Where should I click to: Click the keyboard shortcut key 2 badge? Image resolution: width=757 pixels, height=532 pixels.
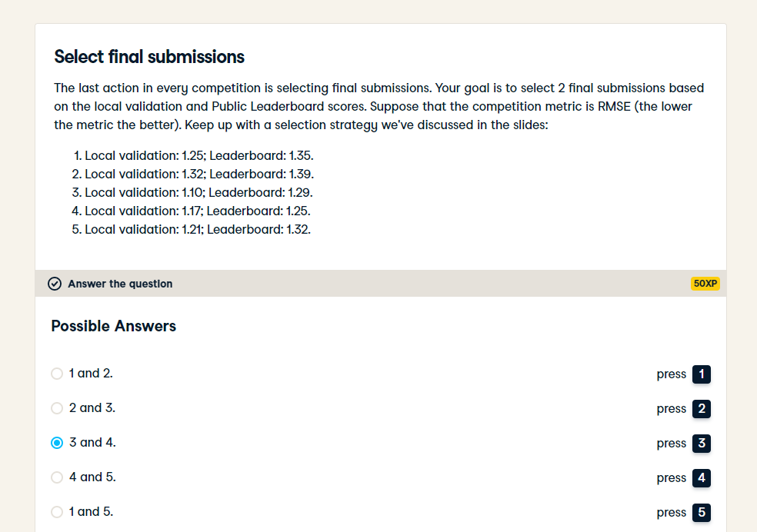coord(702,409)
